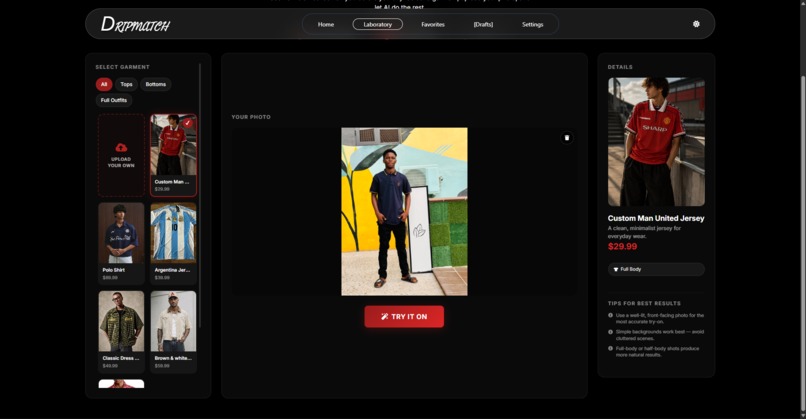Click the Full Body tag button
This screenshot has width=806, height=419.
coord(656,269)
